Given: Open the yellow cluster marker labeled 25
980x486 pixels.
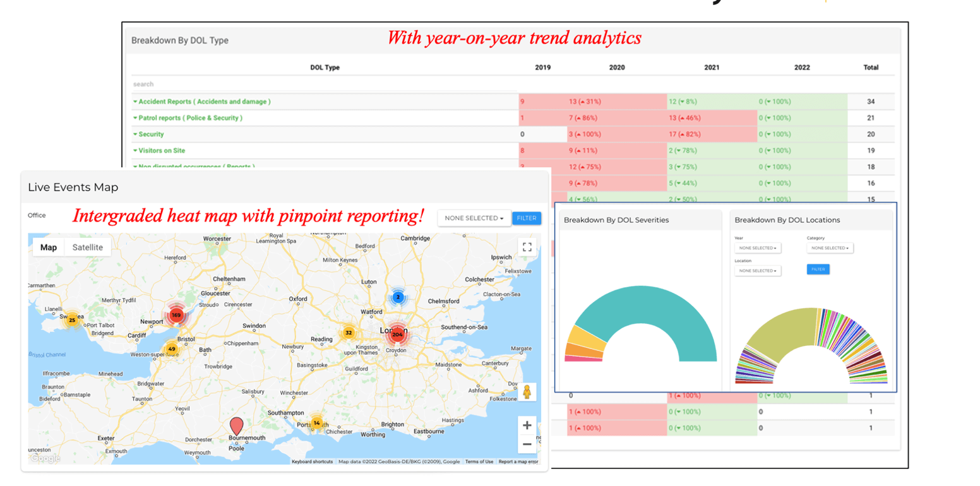Looking at the screenshot, I should click(73, 320).
